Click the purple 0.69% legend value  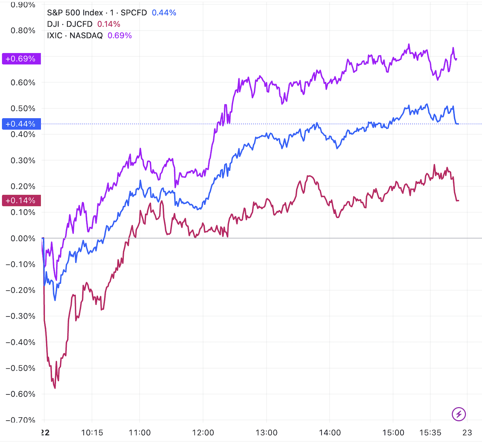120,36
